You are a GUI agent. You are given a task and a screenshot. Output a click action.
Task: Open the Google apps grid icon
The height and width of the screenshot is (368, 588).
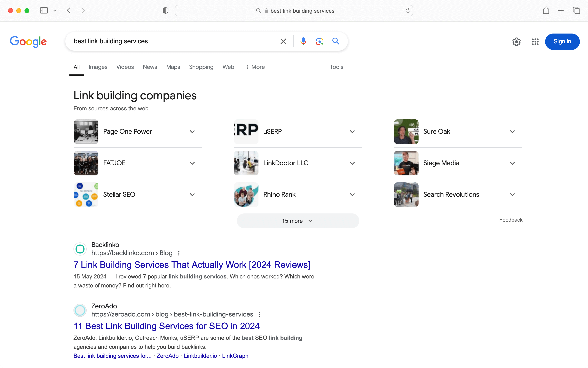(535, 42)
